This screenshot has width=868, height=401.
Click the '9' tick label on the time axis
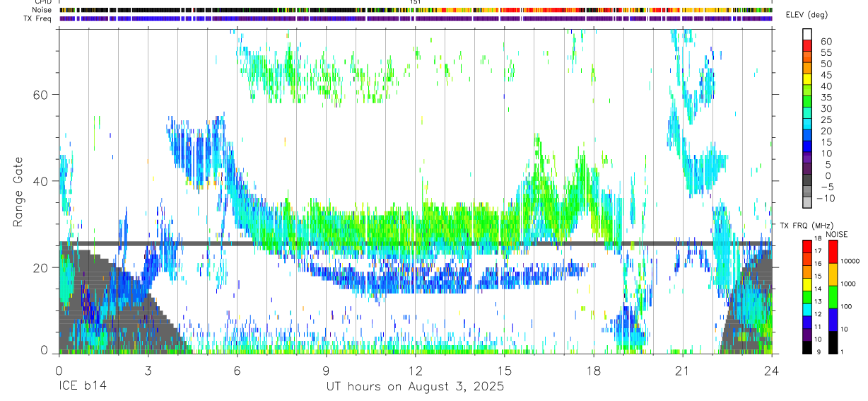pyautogui.click(x=326, y=371)
